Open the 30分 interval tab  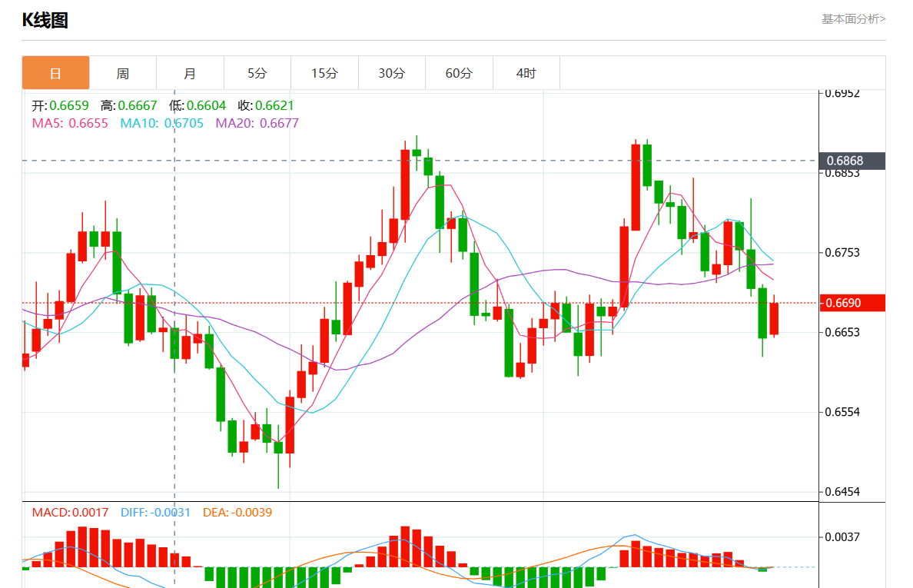392,73
